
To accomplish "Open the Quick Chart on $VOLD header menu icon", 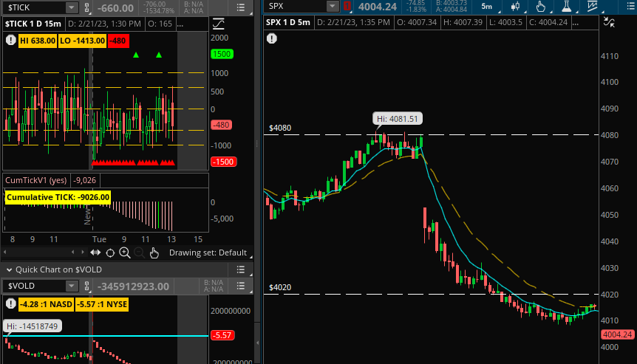I will click(x=240, y=269).
